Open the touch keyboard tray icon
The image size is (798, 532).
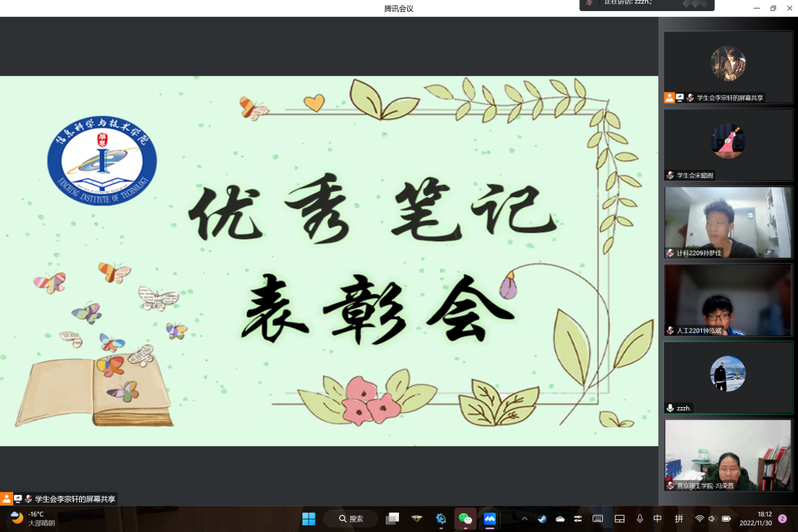coord(598,519)
